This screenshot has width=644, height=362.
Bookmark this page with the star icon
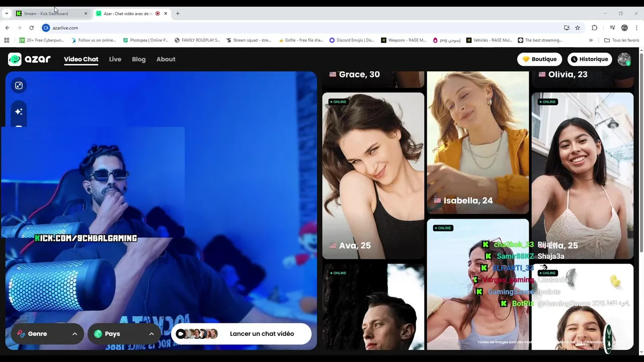578,28
